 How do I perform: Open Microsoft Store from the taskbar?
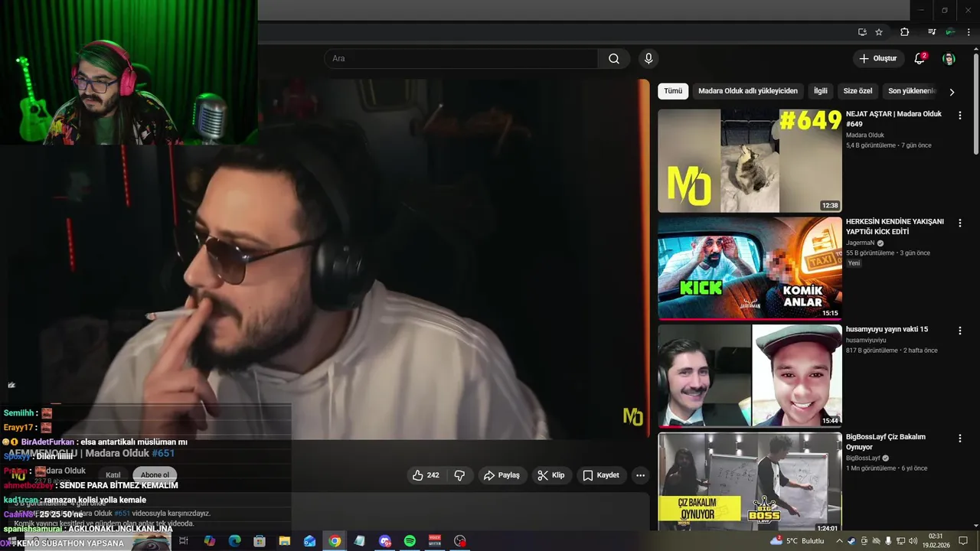point(260,541)
